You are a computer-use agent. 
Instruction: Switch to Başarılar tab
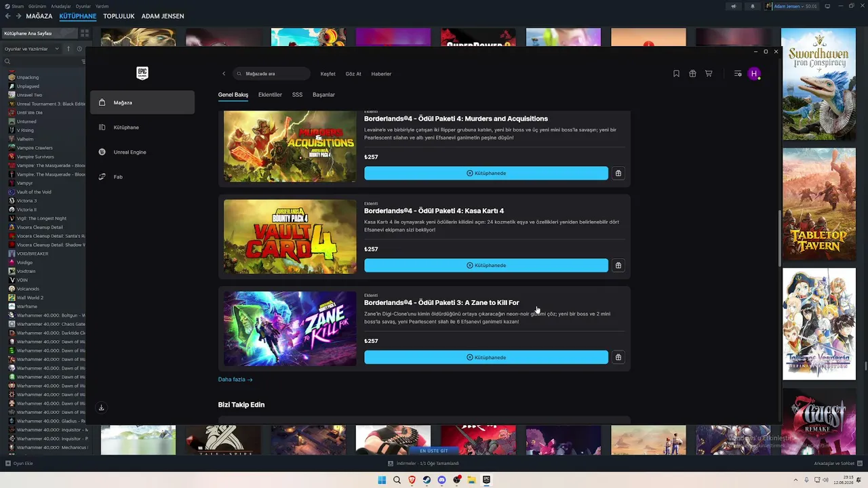(x=323, y=95)
